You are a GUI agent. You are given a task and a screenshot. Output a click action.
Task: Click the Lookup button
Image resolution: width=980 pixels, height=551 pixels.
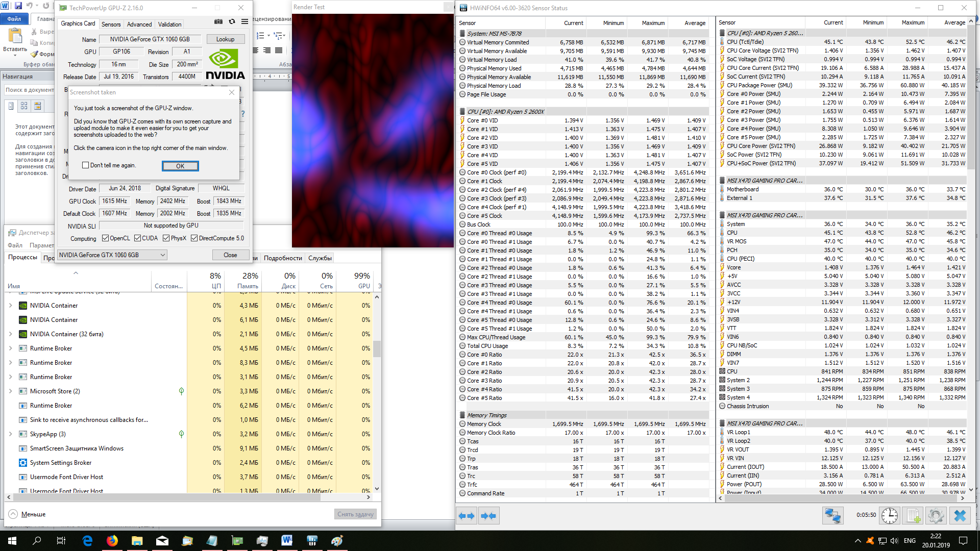225,39
